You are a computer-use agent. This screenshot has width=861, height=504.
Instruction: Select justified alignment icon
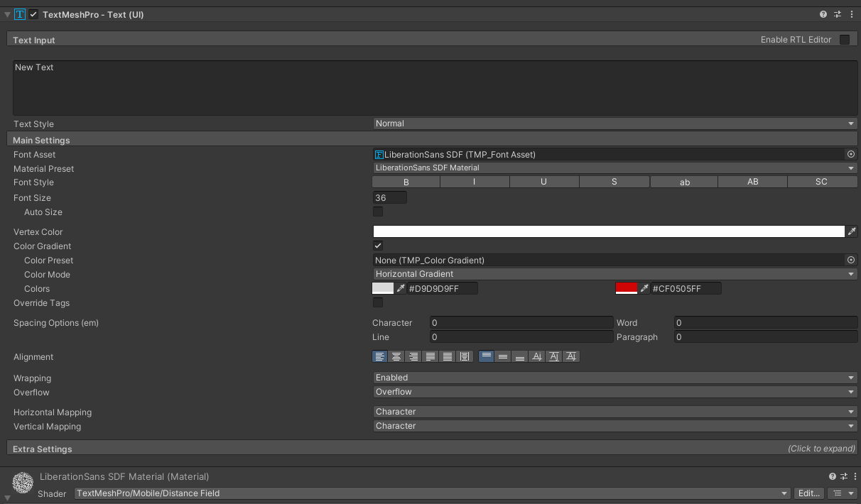(430, 356)
